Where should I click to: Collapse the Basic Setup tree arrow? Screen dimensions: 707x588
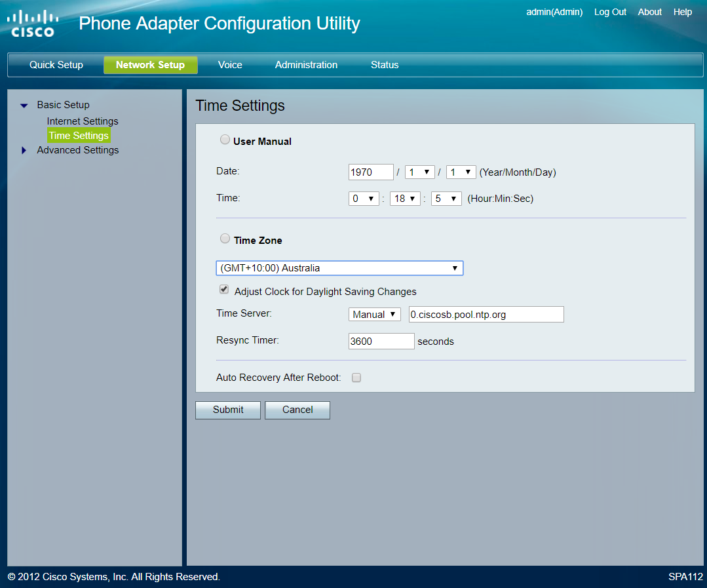(x=24, y=106)
